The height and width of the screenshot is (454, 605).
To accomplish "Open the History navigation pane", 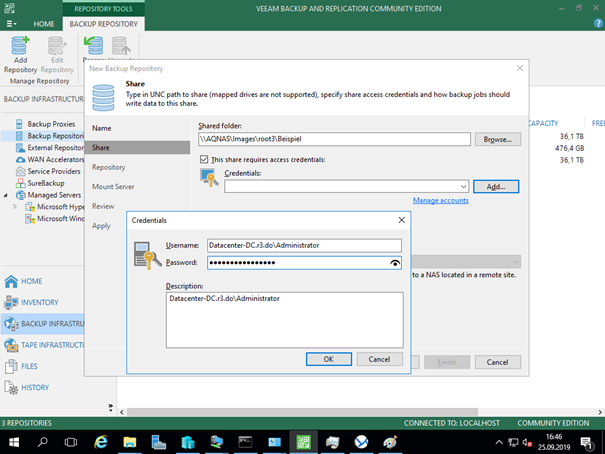I will (35, 387).
